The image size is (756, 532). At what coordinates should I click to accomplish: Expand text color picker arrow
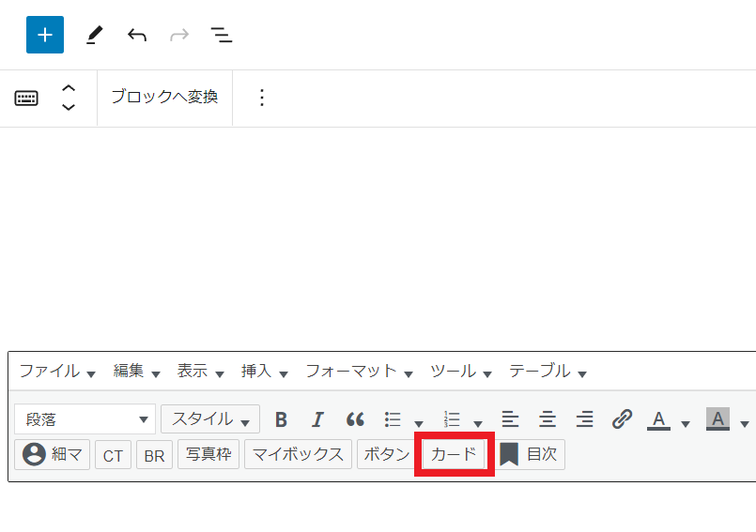click(686, 423)
